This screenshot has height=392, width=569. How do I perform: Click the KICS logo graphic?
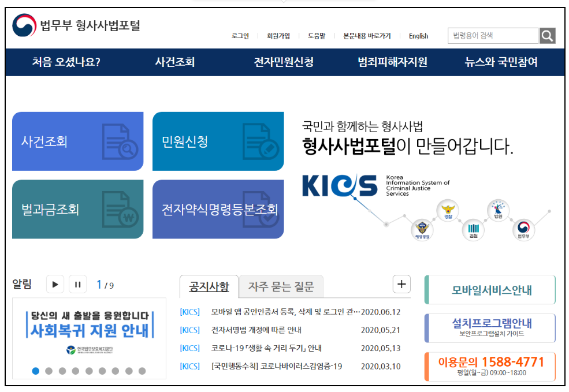(340, 186)
